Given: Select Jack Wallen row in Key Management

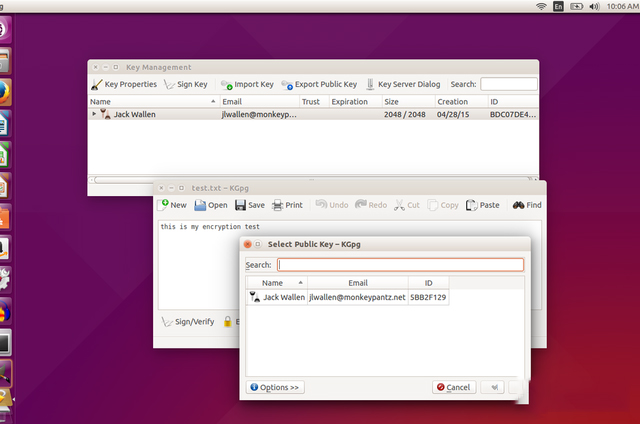Looking at the screenshot, I should pyautogui.click(x=313, y=114).
